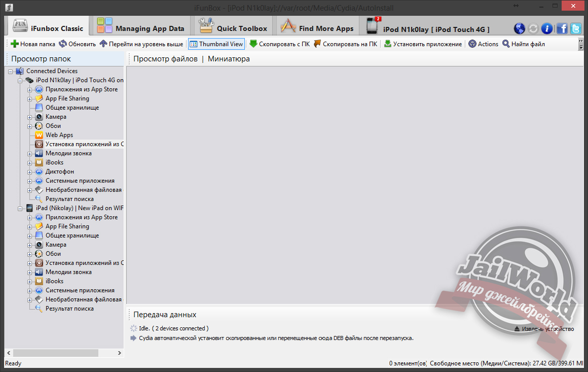Expand iPod's Камера node

[29, 117]
